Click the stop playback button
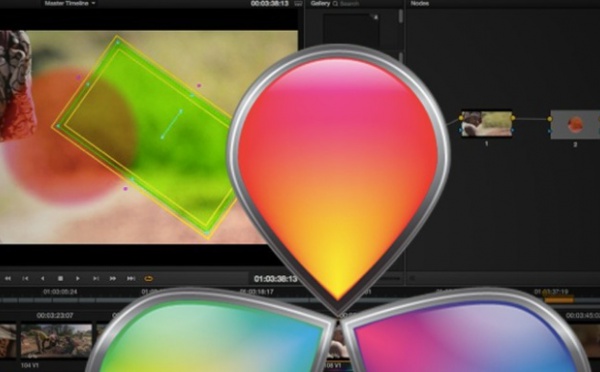The height and width of the screenshot is (372, 600). tap(60, 279)
